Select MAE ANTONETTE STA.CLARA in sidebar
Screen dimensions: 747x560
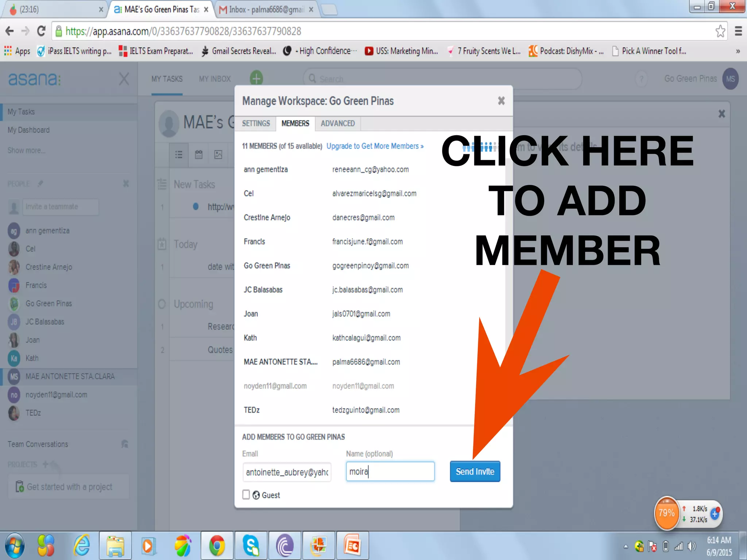point(69,376)
